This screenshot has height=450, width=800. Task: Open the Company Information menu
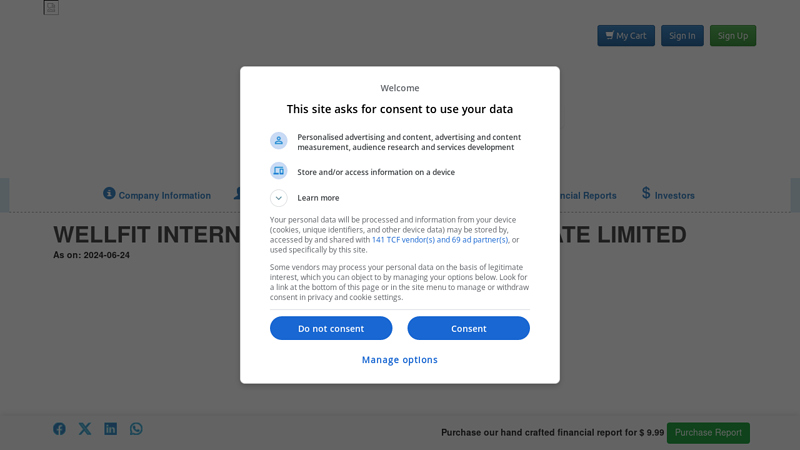click(x=164, y=196)
